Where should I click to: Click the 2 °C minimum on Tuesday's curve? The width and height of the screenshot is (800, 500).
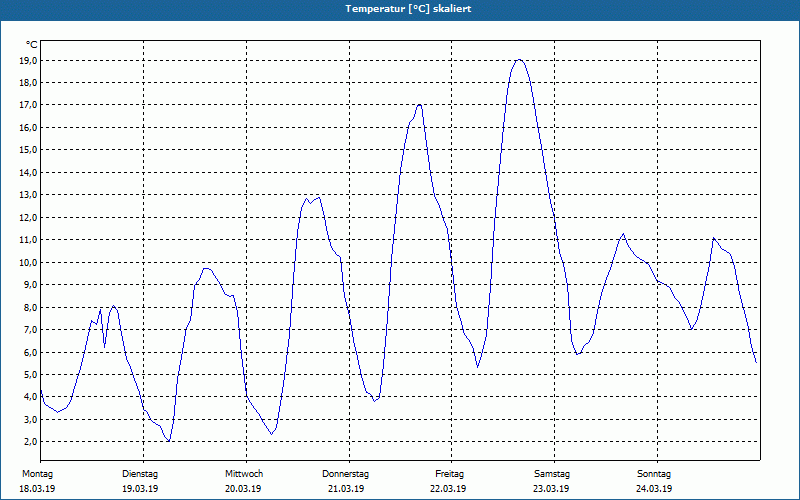168,441
